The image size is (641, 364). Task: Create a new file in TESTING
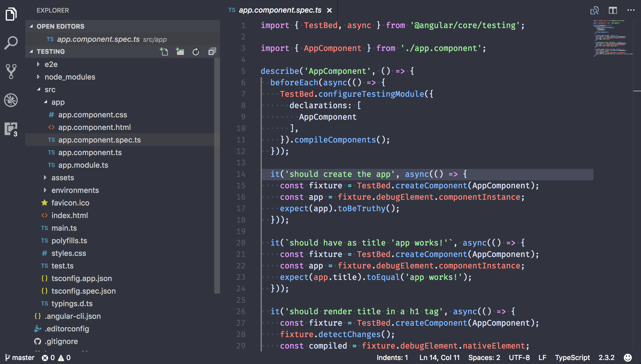pos(164,52)
